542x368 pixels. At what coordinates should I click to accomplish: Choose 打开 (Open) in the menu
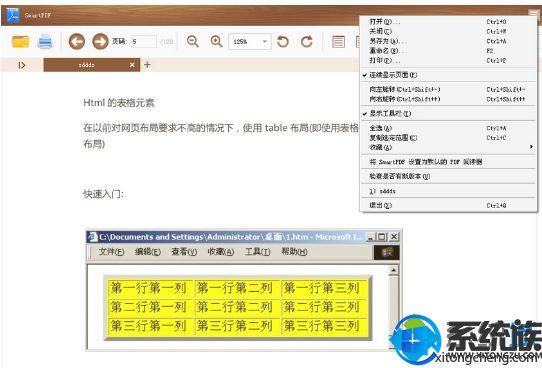click(449, 22)
